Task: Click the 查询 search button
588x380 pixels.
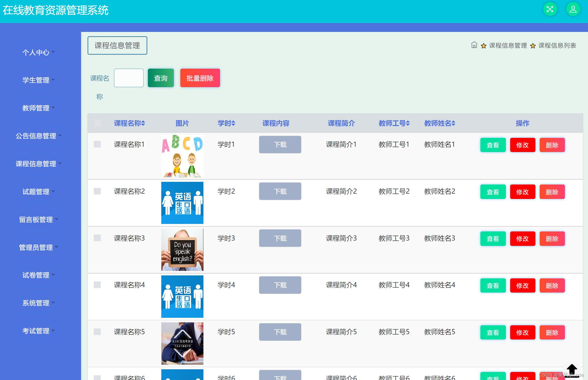Action: coord(160,78)
